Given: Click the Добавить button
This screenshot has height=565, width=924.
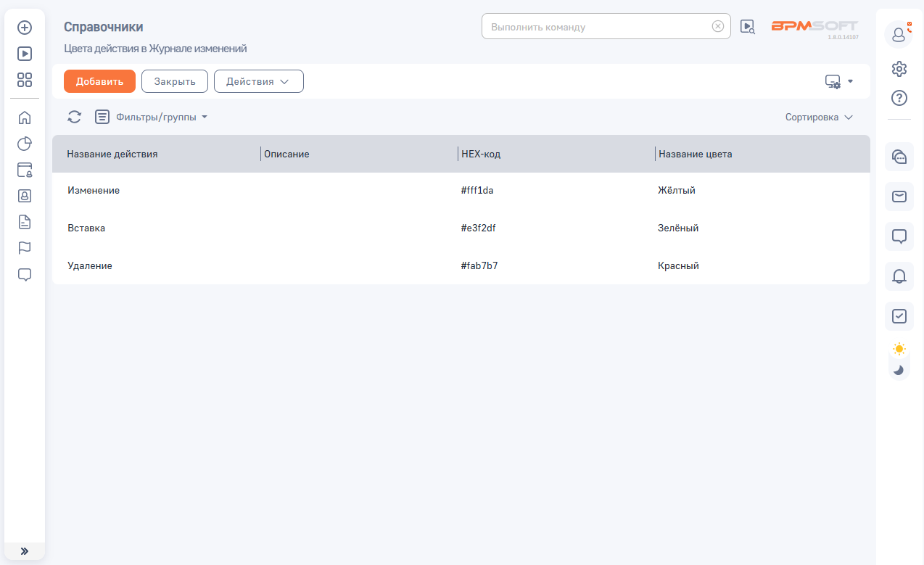Looking at the screenshot, I should (x=99, y=81).
